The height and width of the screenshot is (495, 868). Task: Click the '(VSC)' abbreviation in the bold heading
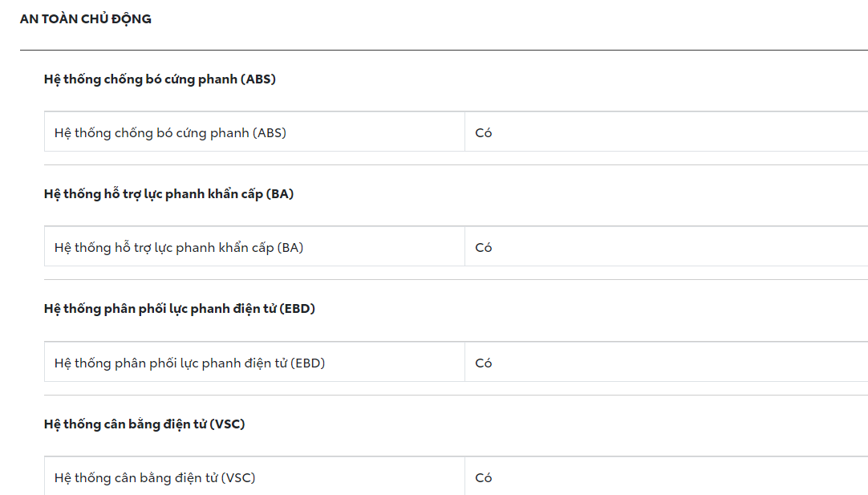pos(227,424)
